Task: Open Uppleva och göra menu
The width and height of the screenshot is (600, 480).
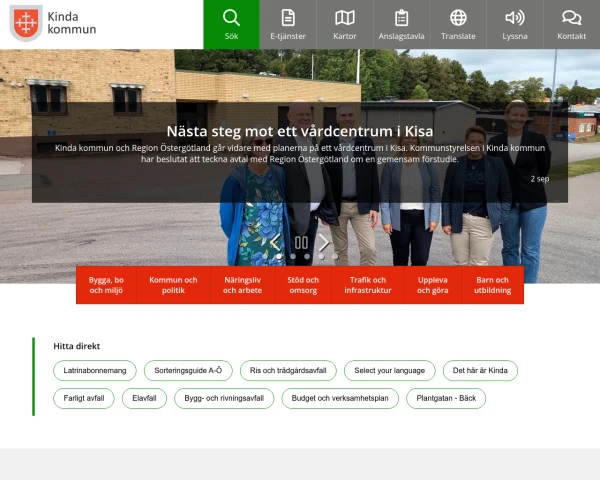Action: (433, 285)
